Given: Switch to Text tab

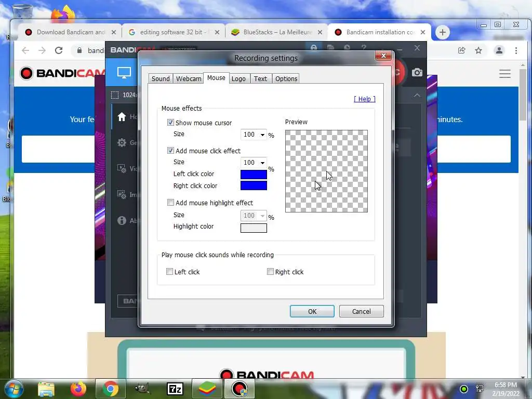Looking at the screenshot, I should [x=260, y=79].
